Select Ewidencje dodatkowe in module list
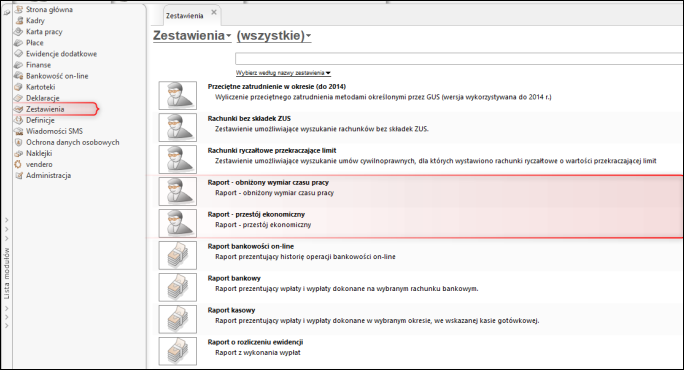 click(62, 54)
